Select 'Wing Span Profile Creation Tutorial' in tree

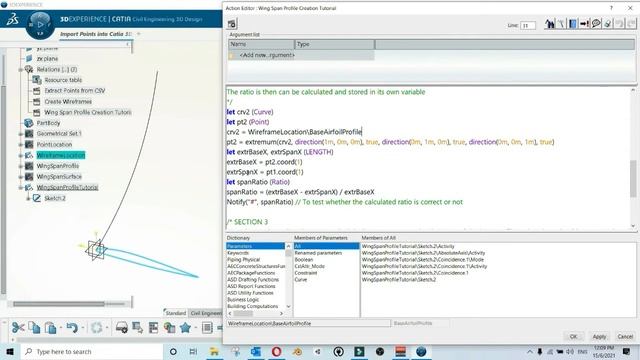[x=88, y=112]
